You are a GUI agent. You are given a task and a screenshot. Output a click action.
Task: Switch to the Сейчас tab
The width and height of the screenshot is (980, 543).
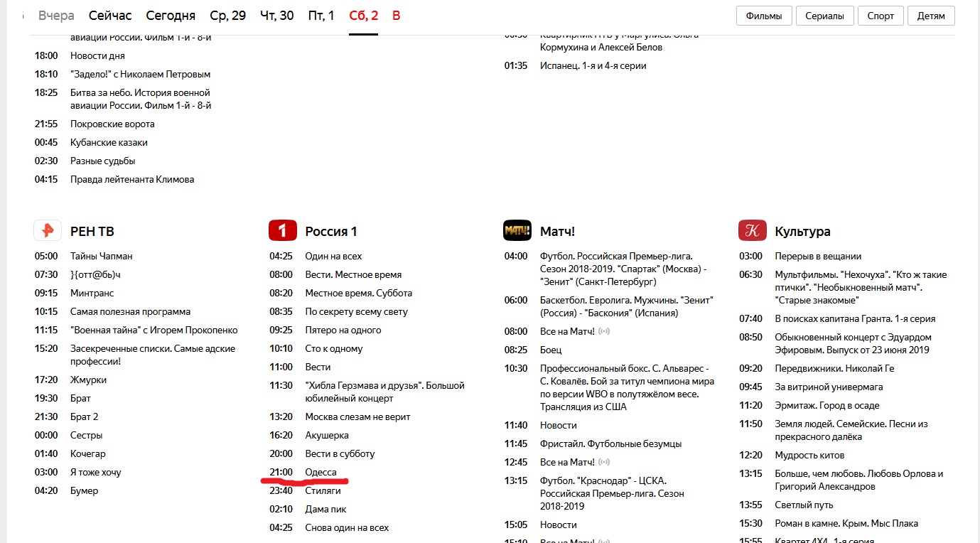110,16
